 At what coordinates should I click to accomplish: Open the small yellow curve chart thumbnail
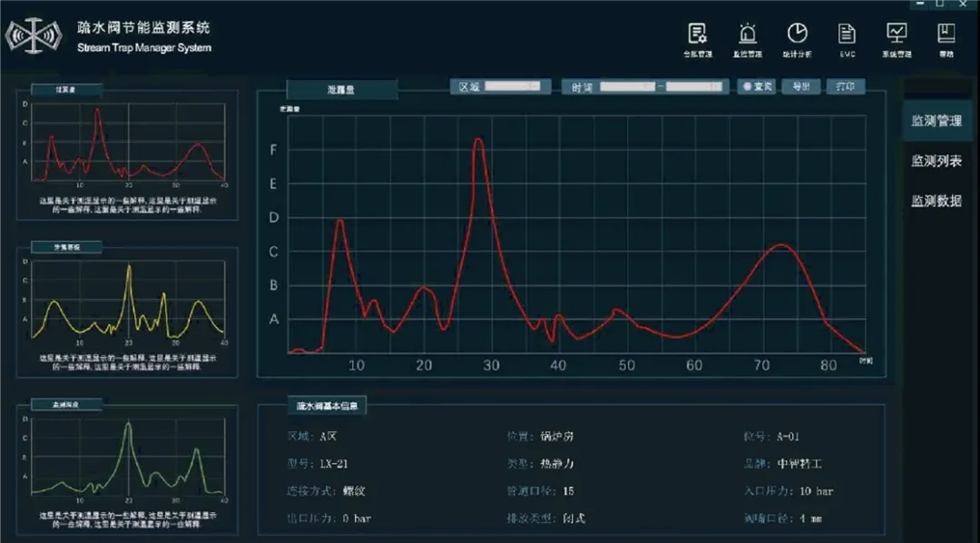(128, 300)
